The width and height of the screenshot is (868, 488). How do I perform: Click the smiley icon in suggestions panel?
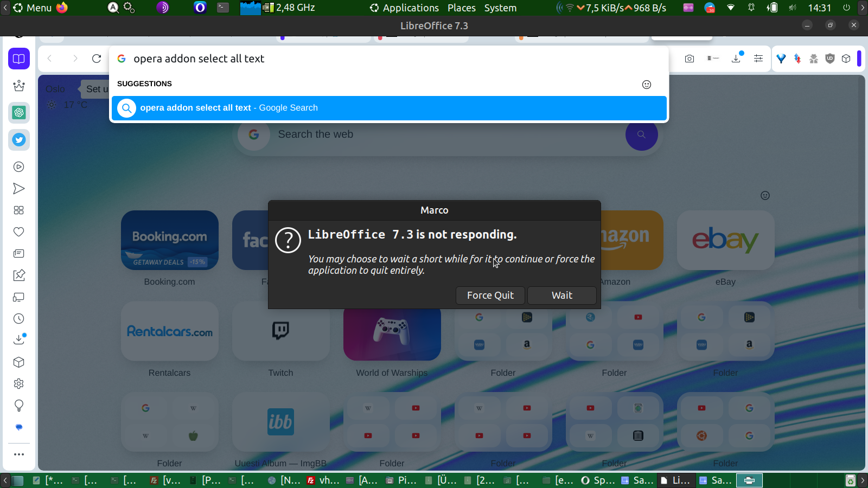pyautogui.click(x=647, y=84)
